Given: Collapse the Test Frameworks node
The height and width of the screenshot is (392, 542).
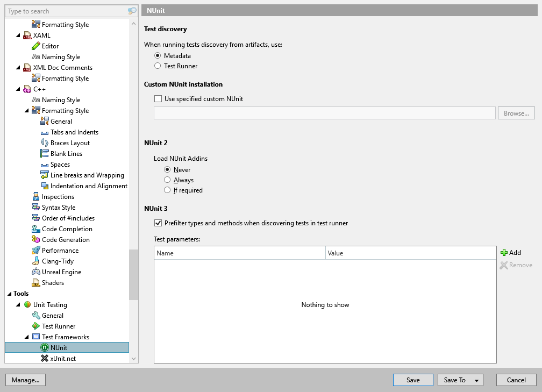Looking at the screenshot, I should point(27,337).
